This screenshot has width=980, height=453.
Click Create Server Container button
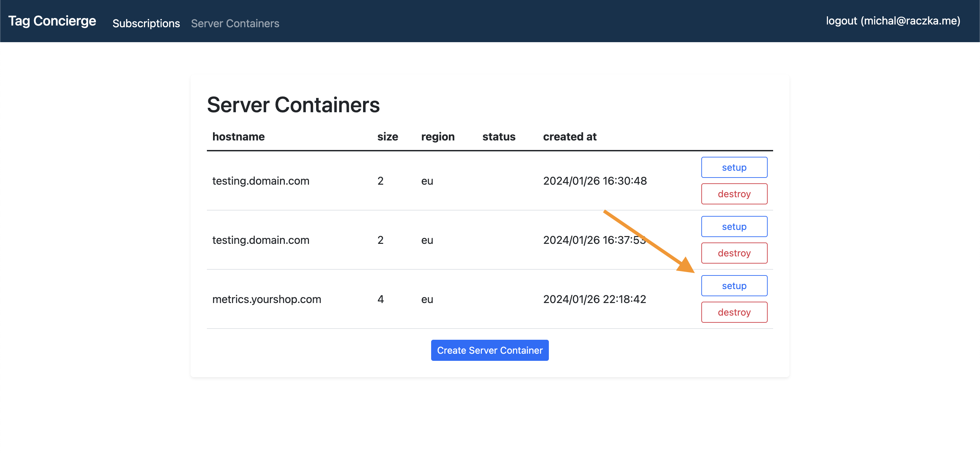point(490,350)
